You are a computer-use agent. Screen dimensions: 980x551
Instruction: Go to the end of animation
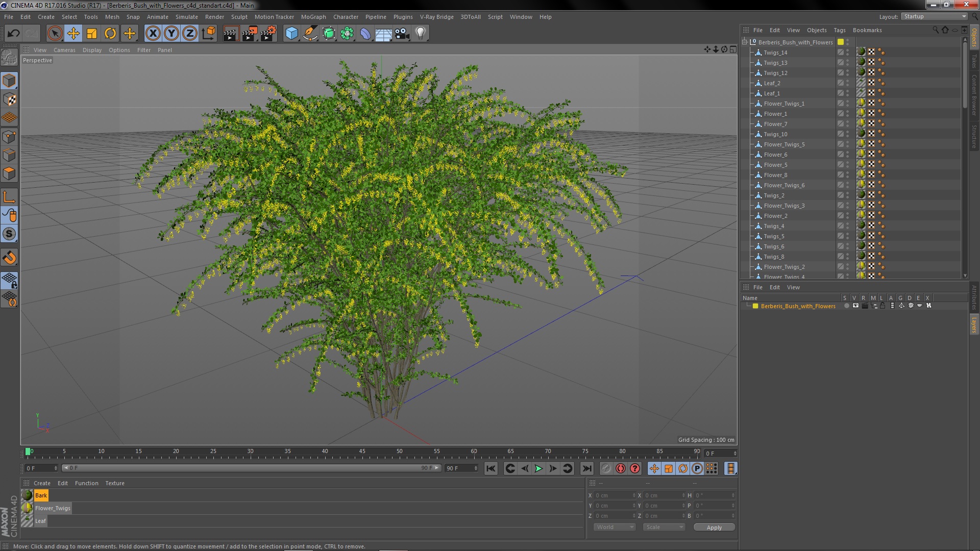tap(587, 468)
